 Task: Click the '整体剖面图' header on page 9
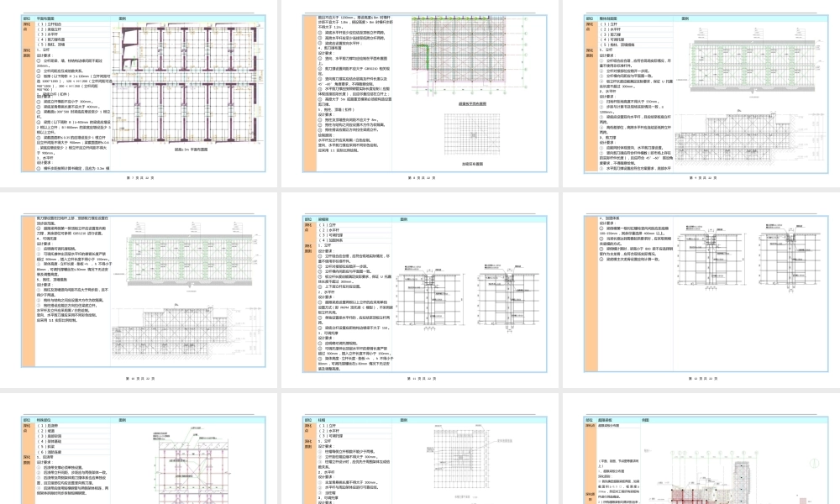(x=608, y=18)
